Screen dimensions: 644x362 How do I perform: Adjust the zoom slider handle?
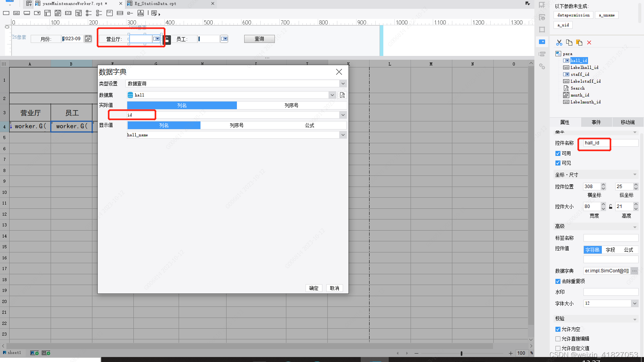[462, 353]
